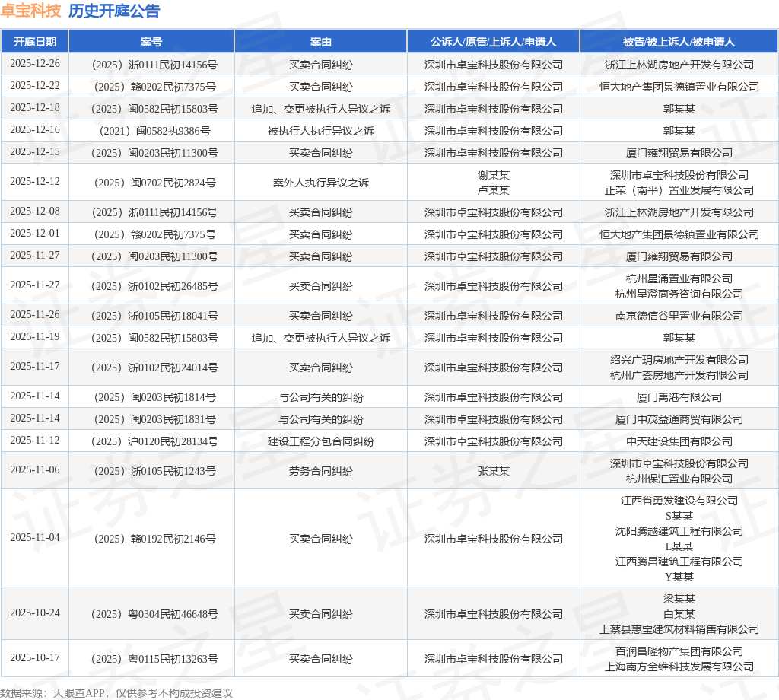Click the 数据来源 天眼查APP footer note

tap(116, 693)
